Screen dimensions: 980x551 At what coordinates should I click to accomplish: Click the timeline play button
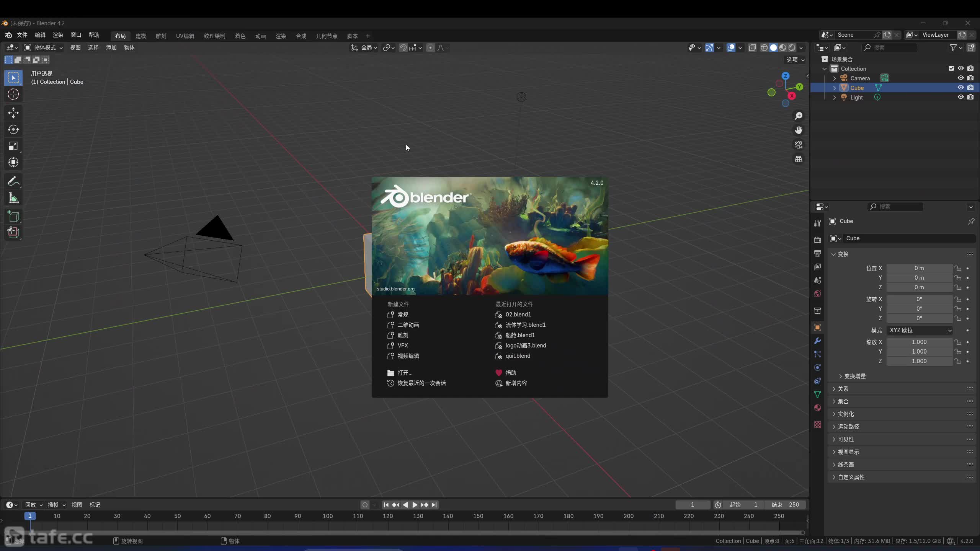(415, 505)
